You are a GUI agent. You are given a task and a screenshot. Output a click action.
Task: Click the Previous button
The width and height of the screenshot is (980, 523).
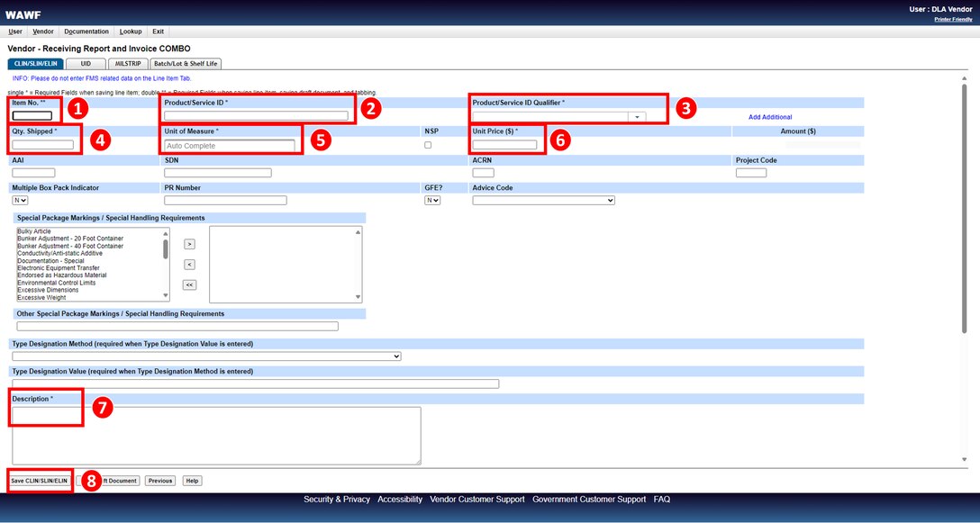point(160,481)
